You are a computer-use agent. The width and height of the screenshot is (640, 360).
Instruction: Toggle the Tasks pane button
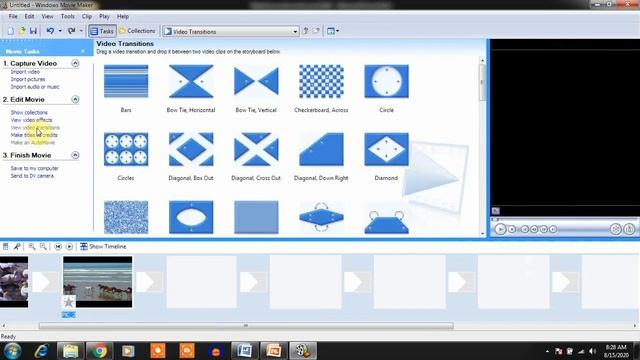(x=102, y=31)
